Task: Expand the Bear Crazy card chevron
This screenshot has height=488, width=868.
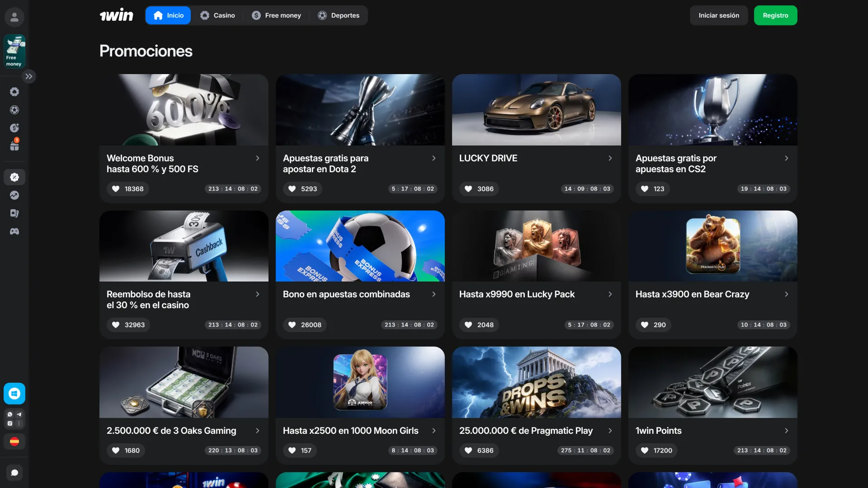Action: coord(787,294)
